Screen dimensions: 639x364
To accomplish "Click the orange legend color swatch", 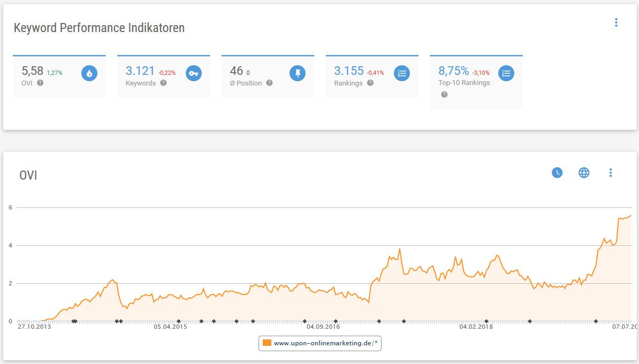I will coord(267,343).
